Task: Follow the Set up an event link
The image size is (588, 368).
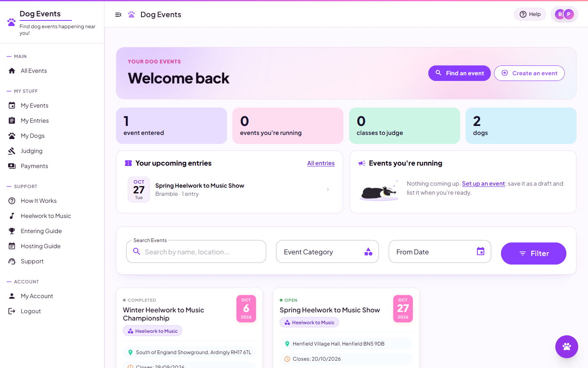Action: 483,184
